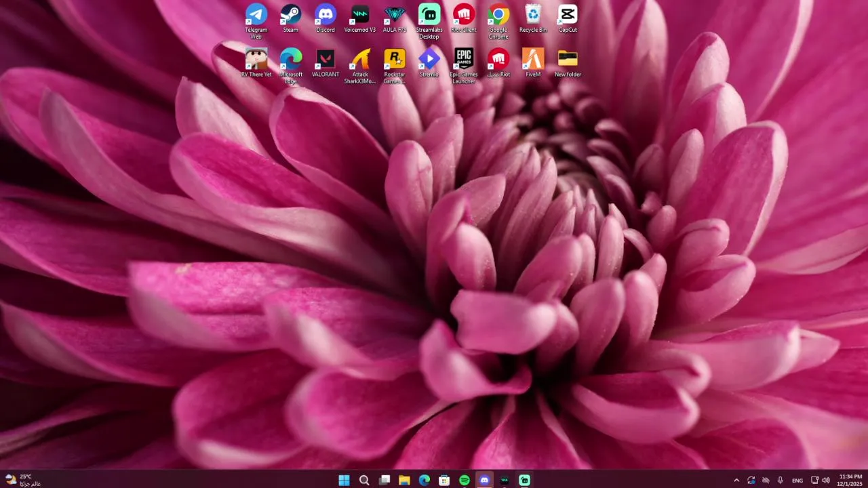Open Task View from taskbar
The image size is (868, 488).
[x=384, y=480]
